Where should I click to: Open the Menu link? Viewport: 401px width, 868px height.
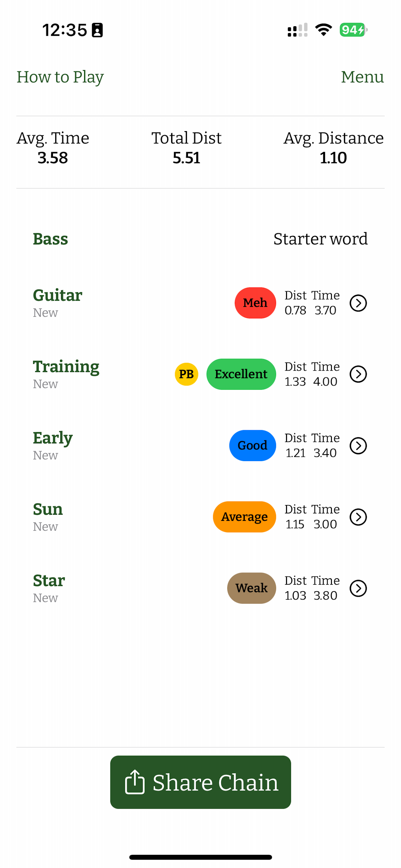point(362,77)
